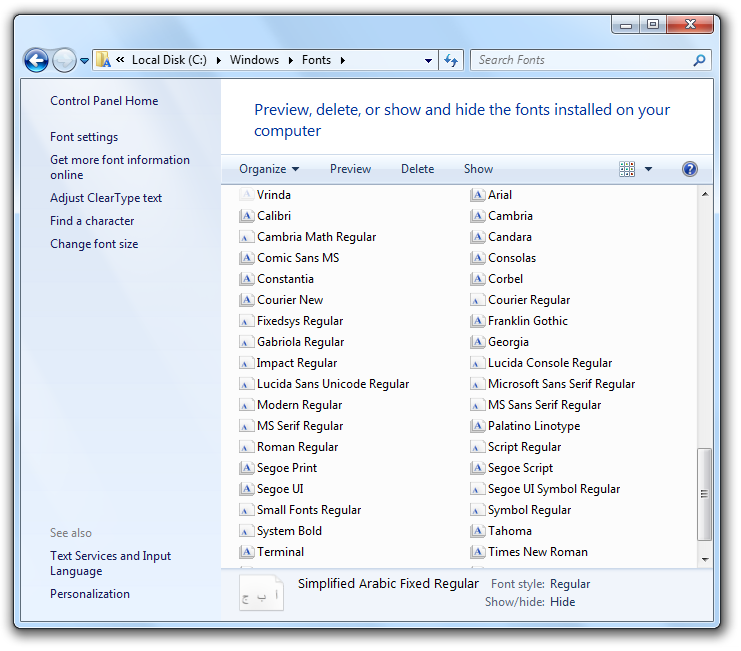
Task: Select Terminal font name
Action: pos(280,552)
